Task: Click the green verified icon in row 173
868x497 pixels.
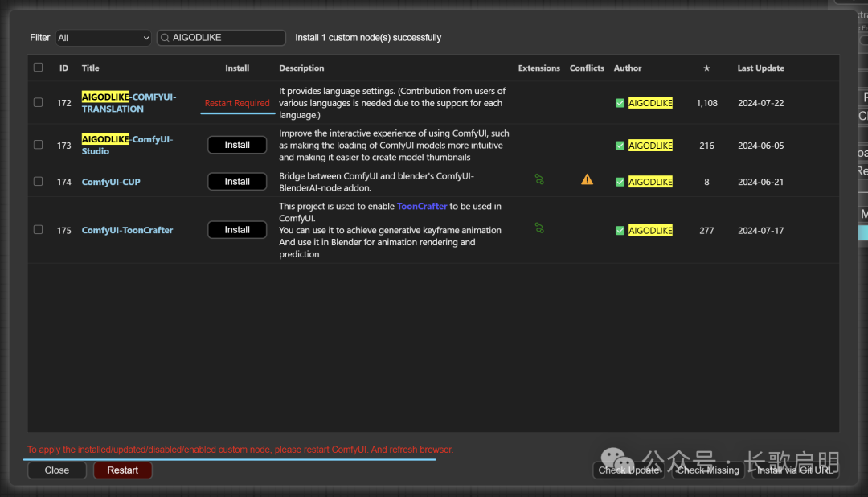Action: (620, 146)
